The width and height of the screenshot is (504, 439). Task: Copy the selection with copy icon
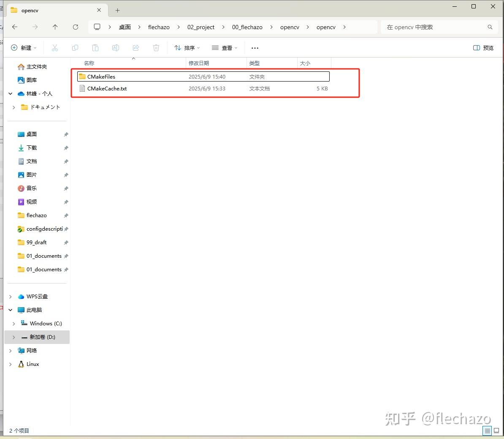coord(74,48)
